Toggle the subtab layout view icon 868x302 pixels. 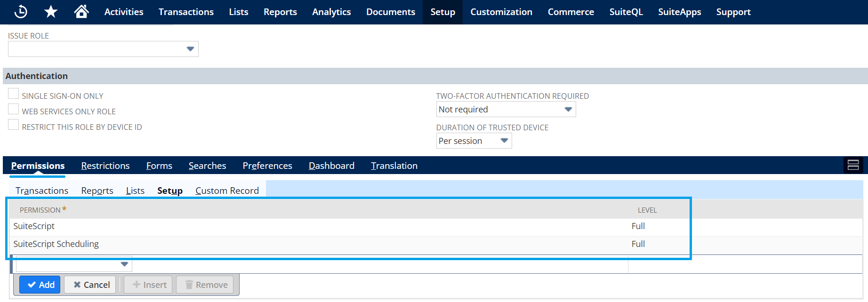tap(853, 165)
